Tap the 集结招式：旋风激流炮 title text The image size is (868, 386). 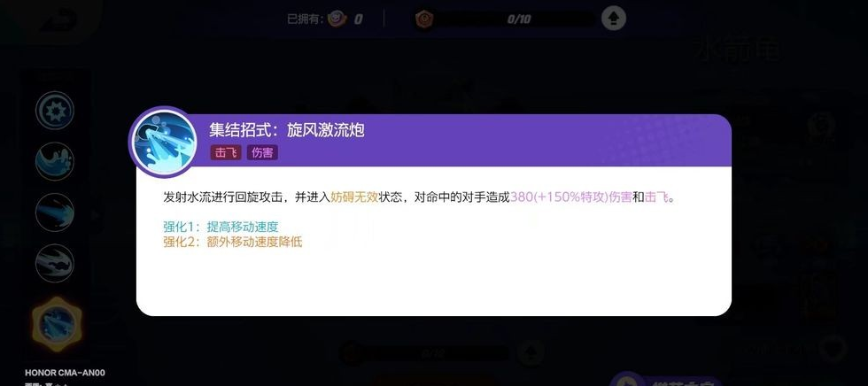point(287,130)
